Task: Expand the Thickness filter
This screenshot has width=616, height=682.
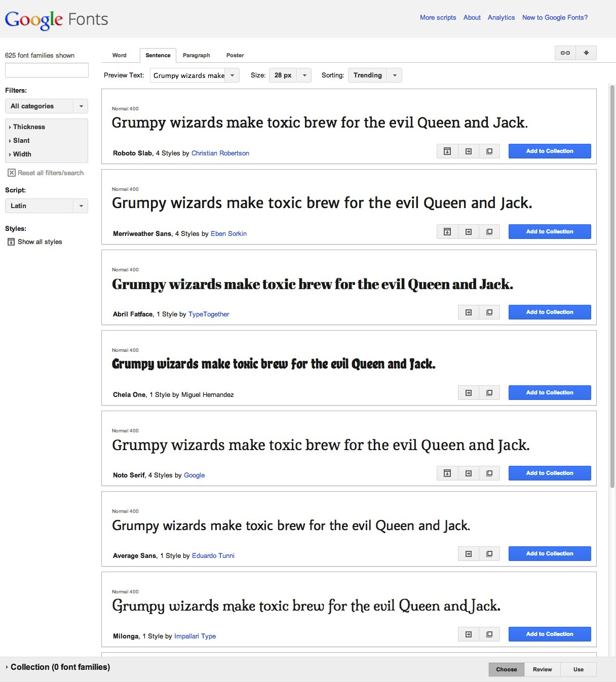Action: [27, 127]
